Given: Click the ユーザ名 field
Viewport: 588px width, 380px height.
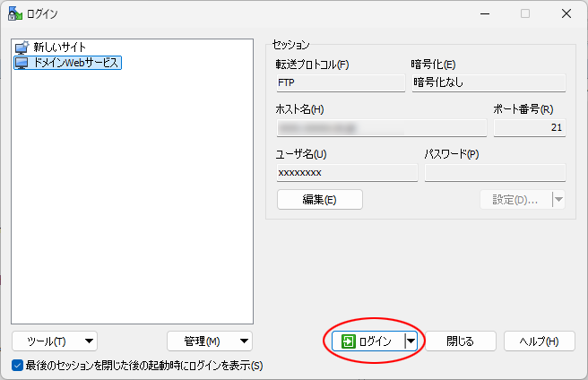Looking at the screenshot, I should 347,172.
